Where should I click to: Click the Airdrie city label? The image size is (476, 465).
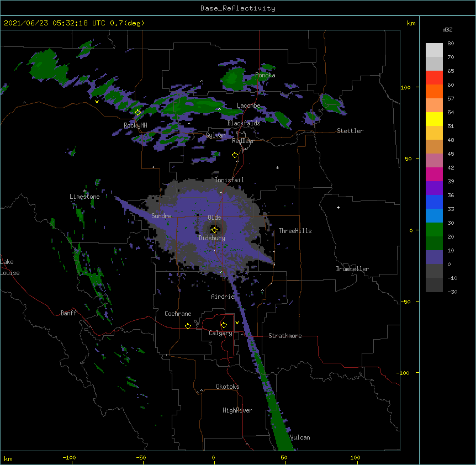(x=223, y=297)
